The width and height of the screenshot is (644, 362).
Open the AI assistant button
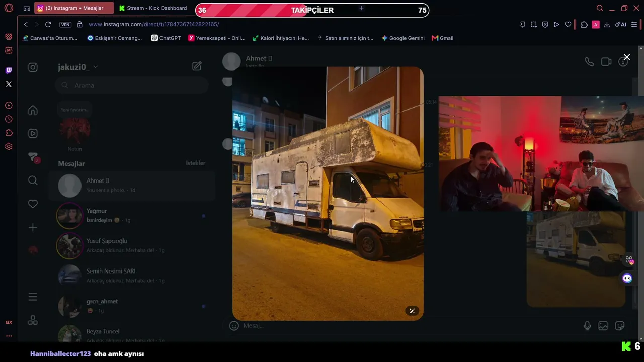[620, 24]
